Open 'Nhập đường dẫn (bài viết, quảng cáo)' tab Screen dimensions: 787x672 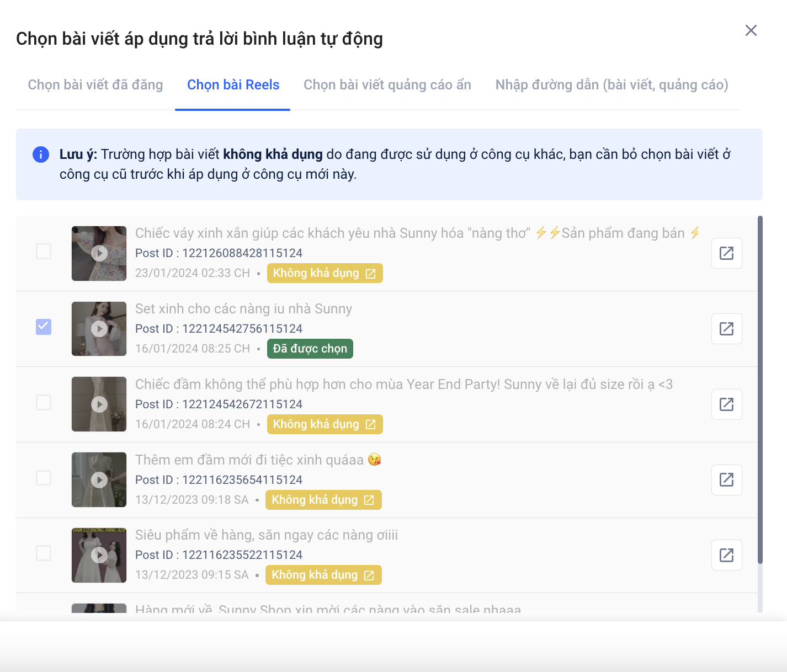(x=612, y=84)
